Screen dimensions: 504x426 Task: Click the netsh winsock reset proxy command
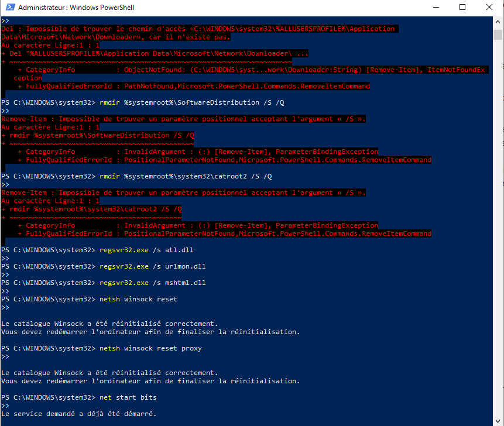coord(151,348)
